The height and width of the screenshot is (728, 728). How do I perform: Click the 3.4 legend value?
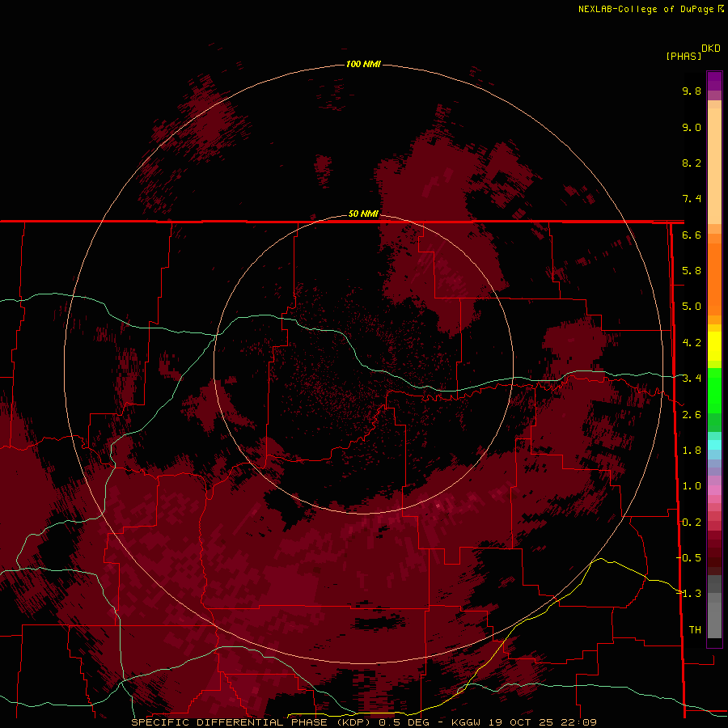coord(692,379)
